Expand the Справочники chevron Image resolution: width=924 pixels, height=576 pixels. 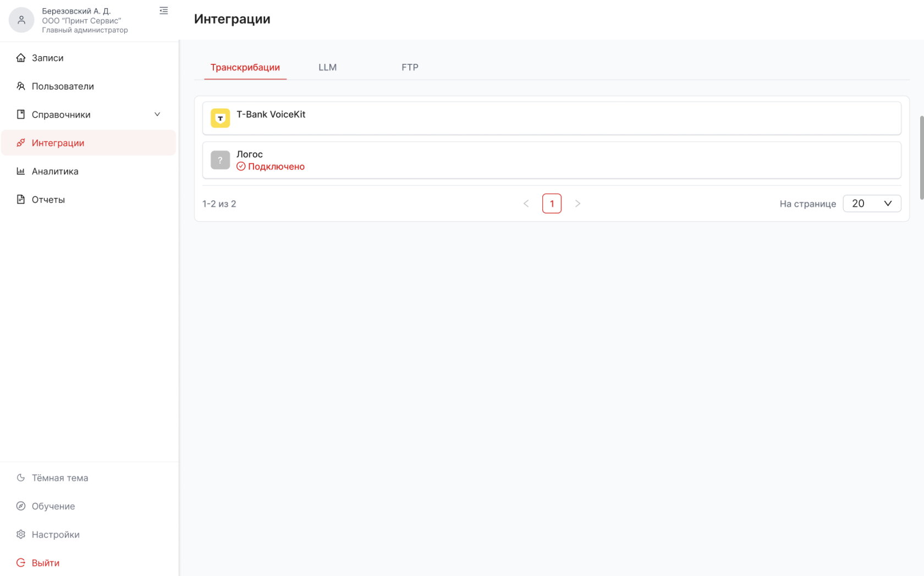[x=157, y=114]
